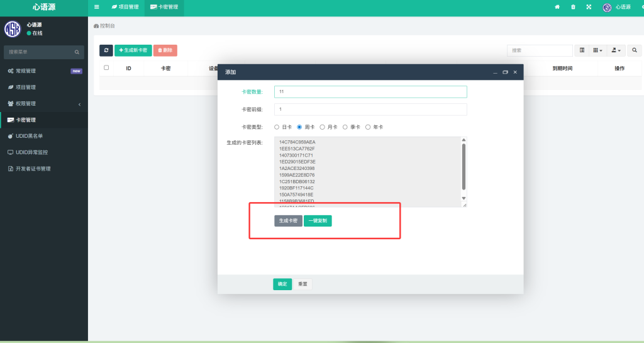Open UDID黑名单 in the sidebar
The image size is (644, 343).
[x=44, y=136]
